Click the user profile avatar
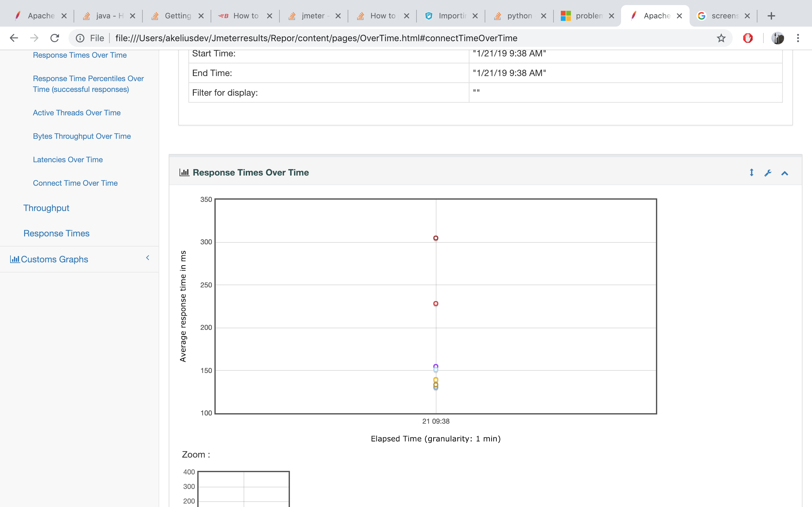Viewport: 812px width, 507px height. coord(777,38)
